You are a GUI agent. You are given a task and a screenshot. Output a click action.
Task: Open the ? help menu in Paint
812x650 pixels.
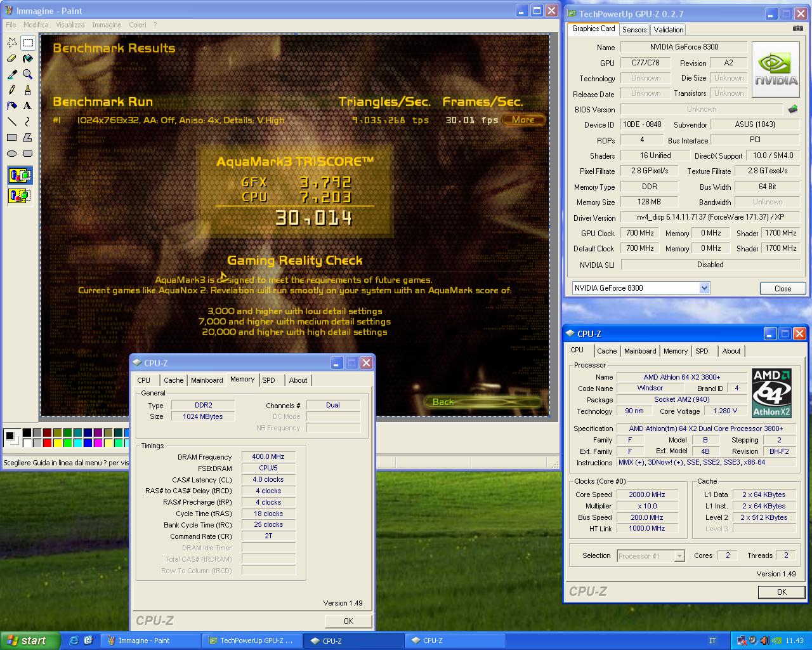coord(155,25)
